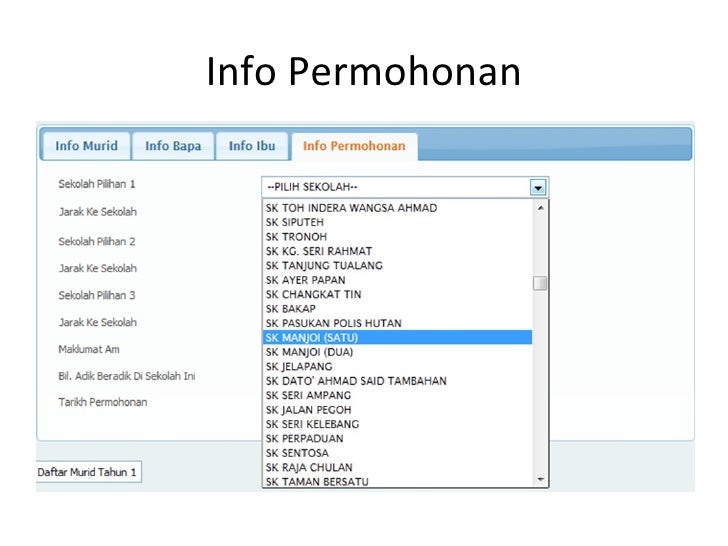
Task: Click the Maklumat Am label
Action: pos(89,349)
